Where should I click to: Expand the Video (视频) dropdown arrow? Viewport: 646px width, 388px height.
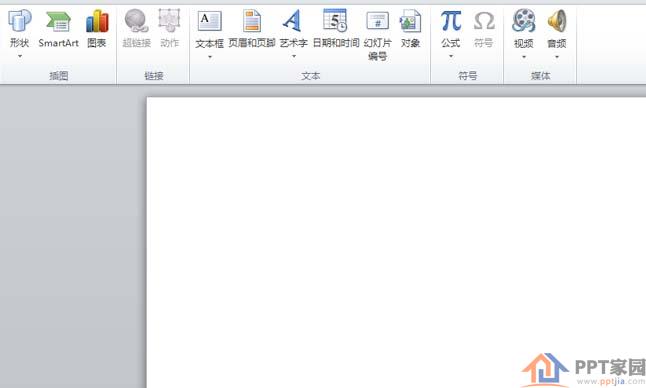coord(524,57)
